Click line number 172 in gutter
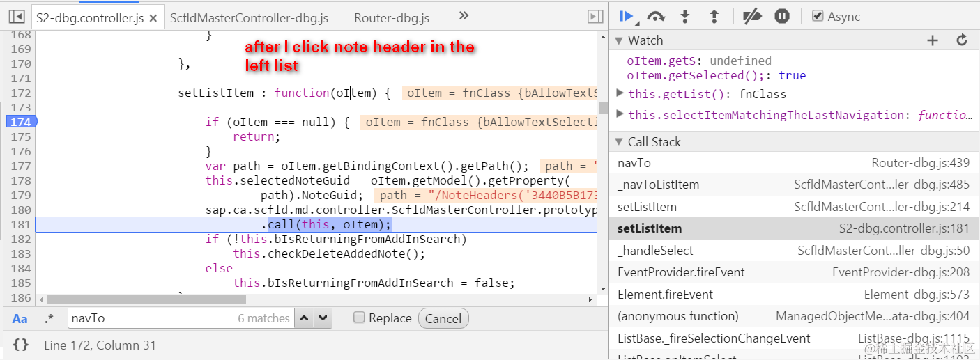The width and height of the screenshot is (980, 360). [x=21, y=93]
